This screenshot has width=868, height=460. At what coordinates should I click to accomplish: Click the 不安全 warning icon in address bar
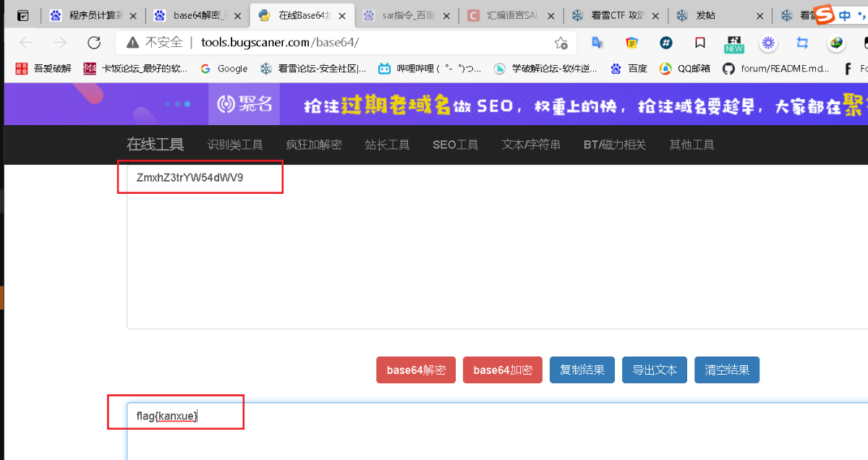[x=133, y=43]
